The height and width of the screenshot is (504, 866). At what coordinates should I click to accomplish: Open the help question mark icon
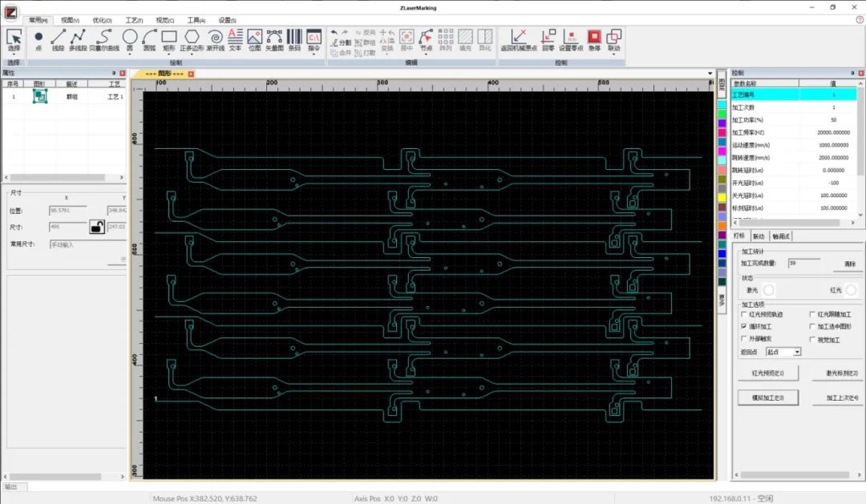(x=860, y=19)
